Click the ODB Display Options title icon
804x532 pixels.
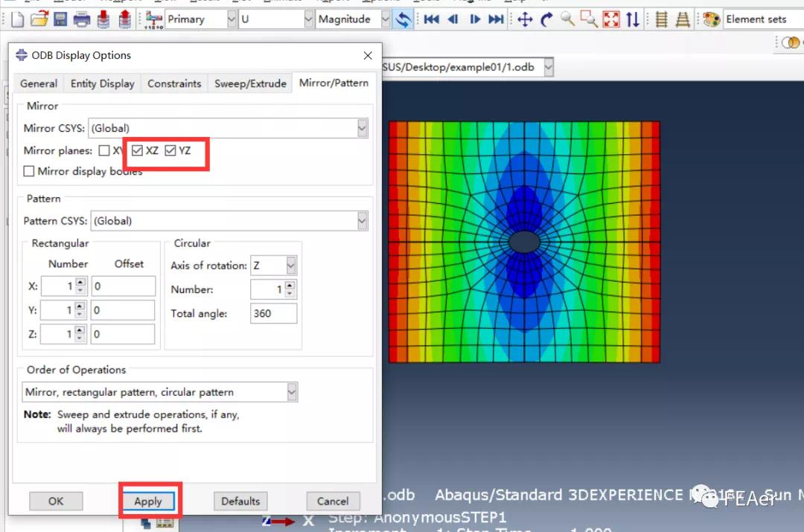(21, 55)
